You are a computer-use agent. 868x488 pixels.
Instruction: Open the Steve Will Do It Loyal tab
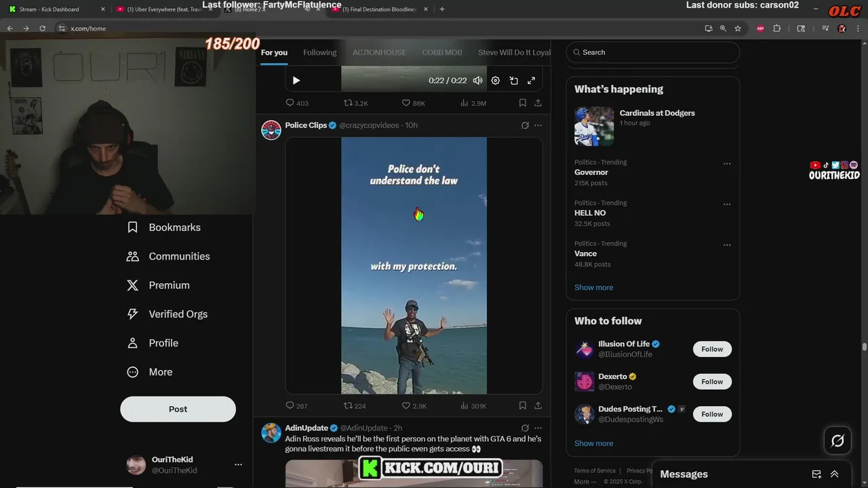pyautogui.click(x=514, y=52)
